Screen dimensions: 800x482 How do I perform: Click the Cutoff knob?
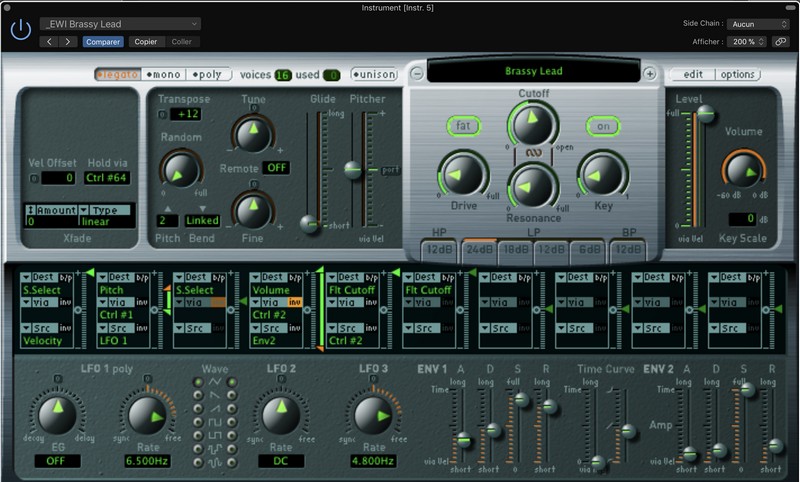(x=534, y=124)
